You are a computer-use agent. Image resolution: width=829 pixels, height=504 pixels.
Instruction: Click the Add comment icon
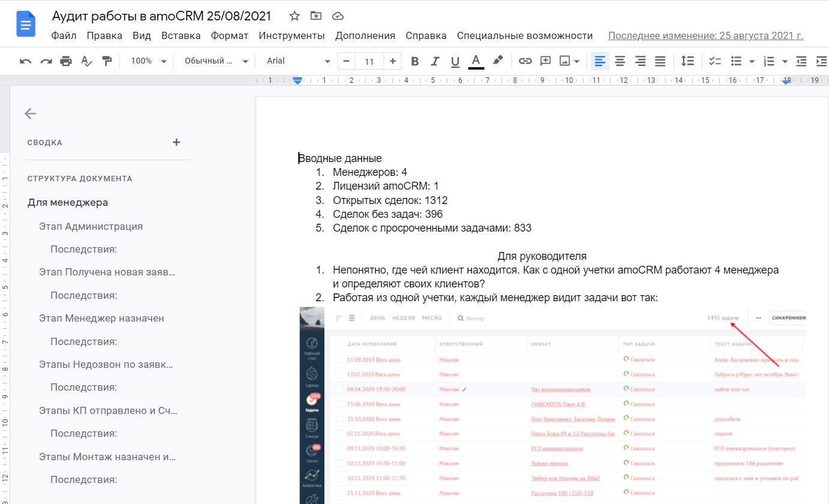tap(545, 61)
